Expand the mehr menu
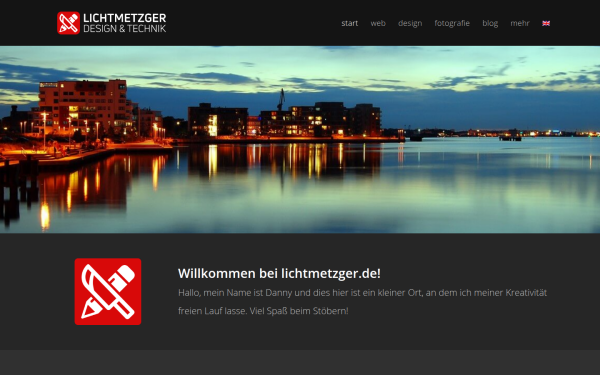The image size is (600, 375). coord(520,23)
